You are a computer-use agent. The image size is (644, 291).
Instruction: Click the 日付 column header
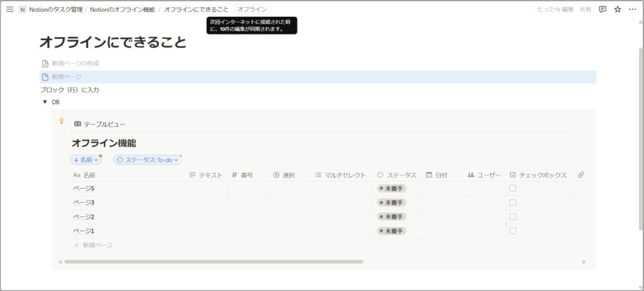[443, 175]
